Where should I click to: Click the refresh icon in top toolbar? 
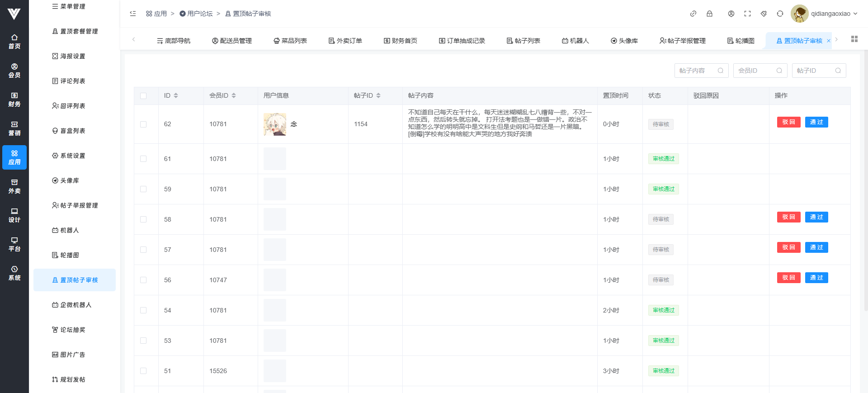[x=780, y=14]
